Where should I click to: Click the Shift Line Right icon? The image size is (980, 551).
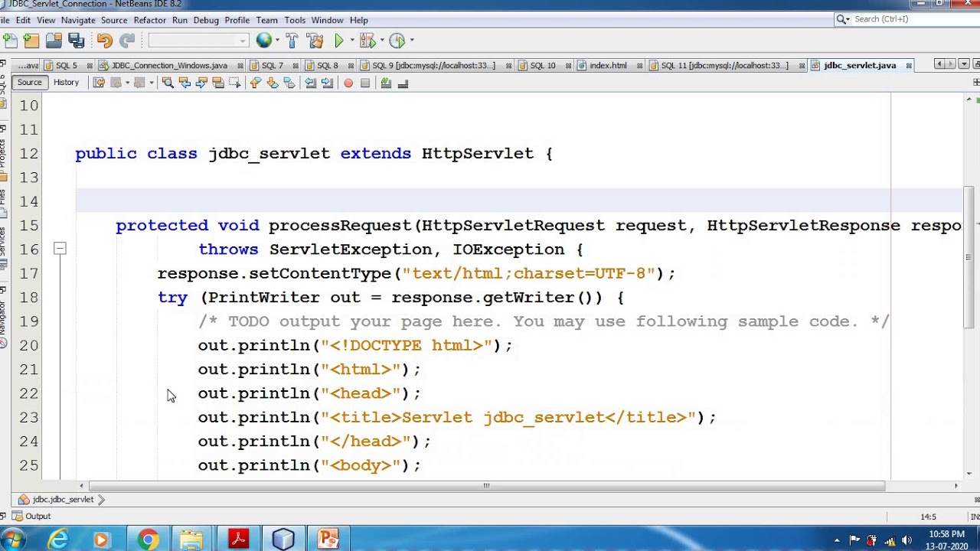327,83
